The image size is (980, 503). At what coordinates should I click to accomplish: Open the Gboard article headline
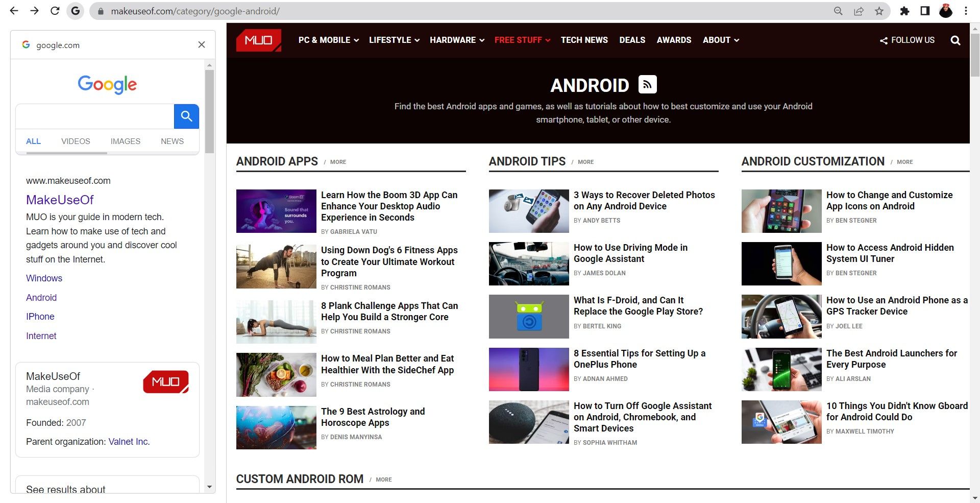[x=897, y=412]
